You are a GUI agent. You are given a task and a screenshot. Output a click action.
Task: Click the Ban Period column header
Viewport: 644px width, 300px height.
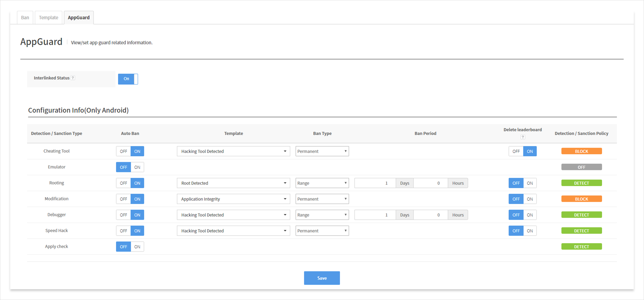pos(425,134)
